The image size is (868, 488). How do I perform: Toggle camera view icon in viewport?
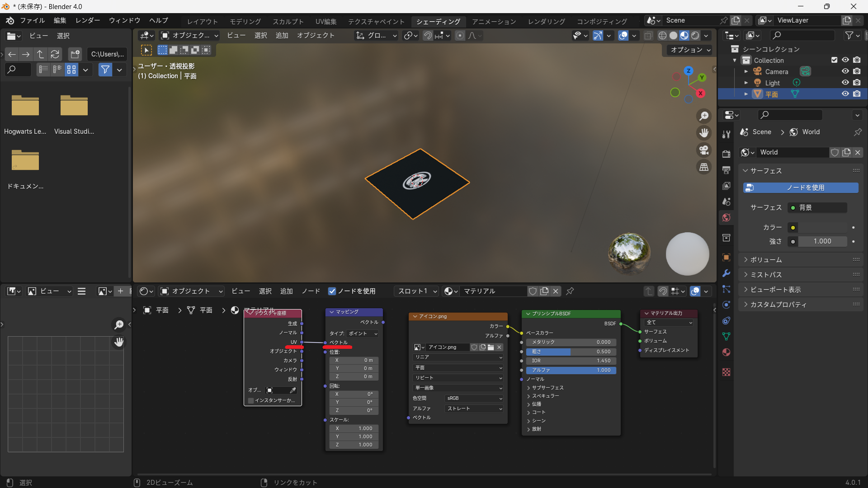704,150
